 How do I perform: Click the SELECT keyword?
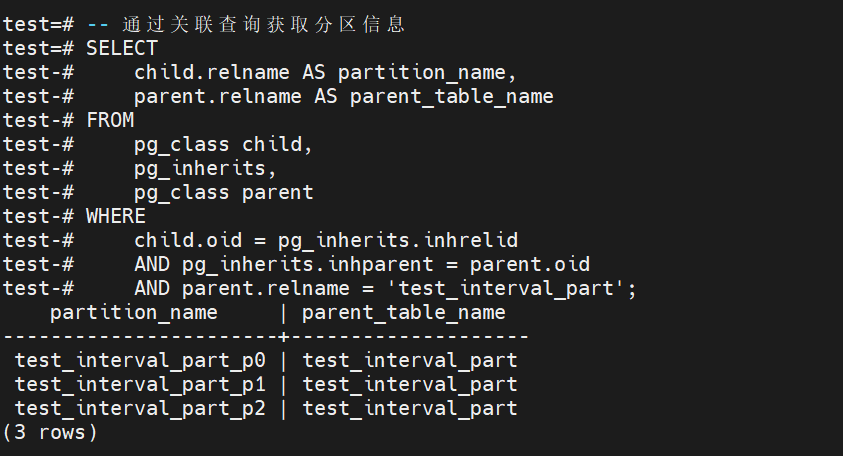pyautogui.click(x=122, y=48)
